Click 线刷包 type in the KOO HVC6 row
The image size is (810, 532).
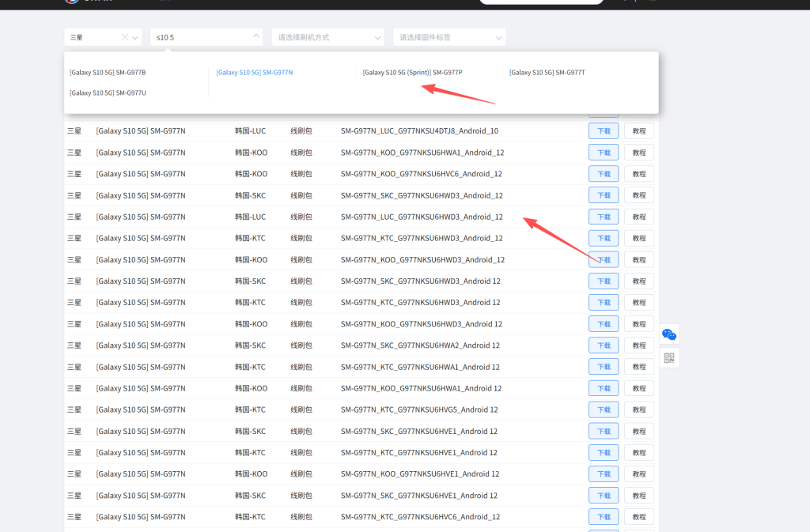301,174
